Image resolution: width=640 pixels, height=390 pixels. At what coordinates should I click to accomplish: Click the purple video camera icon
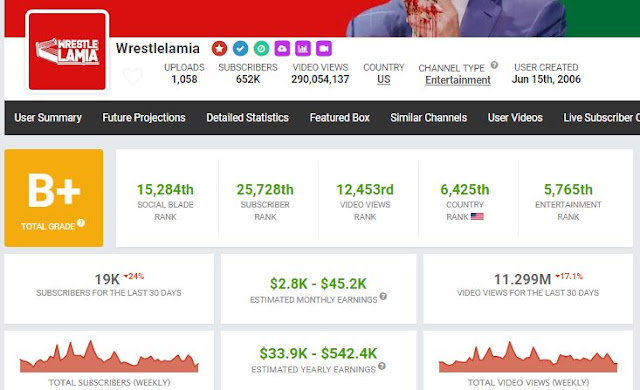click(x=324, y=49)
